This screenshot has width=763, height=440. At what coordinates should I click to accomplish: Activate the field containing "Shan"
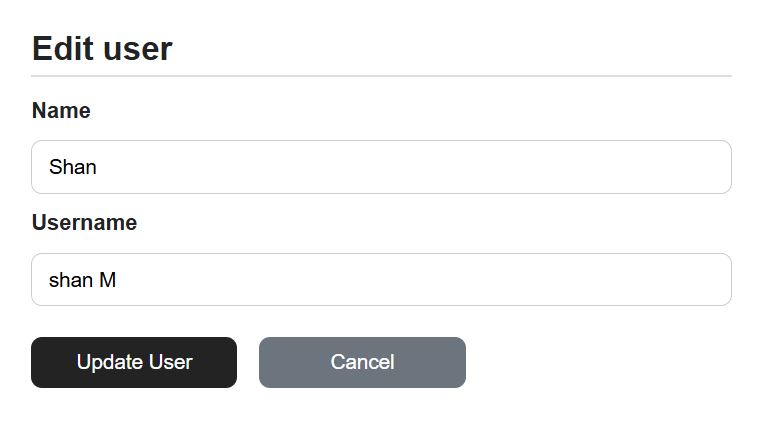coord(381,167)
